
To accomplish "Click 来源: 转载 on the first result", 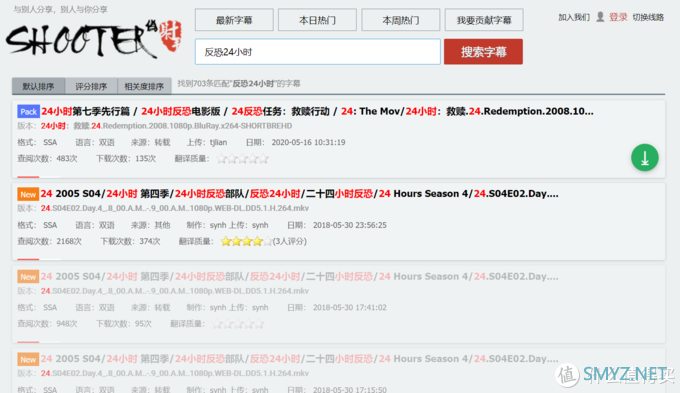I will pyautogui.click(x=150, y=142).
